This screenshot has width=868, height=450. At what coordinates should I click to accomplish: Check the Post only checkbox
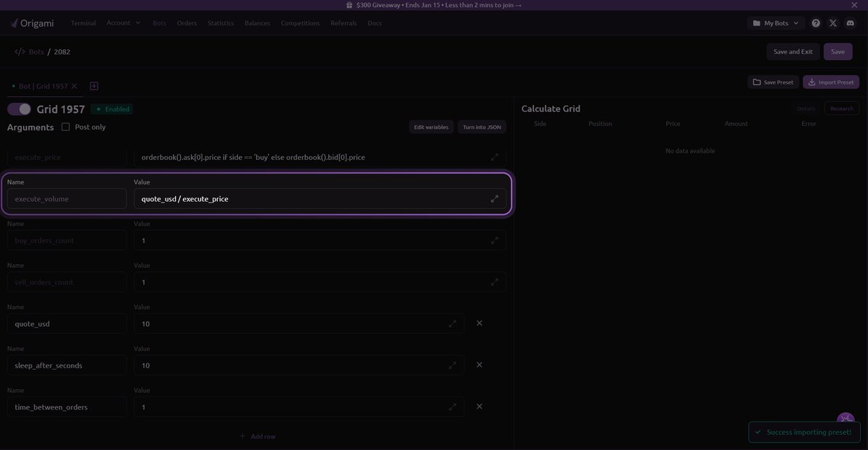pyautogui.click(x=66, y=127)
